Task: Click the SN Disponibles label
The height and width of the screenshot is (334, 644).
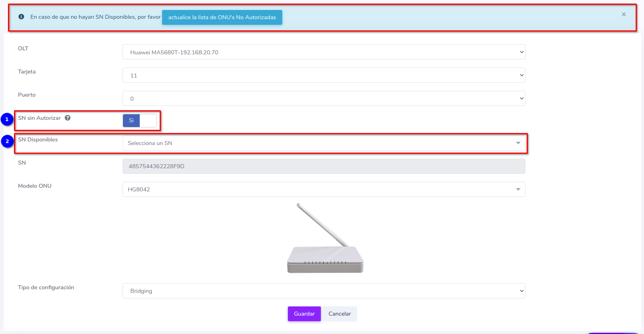Action: click(x=38, y=139)
